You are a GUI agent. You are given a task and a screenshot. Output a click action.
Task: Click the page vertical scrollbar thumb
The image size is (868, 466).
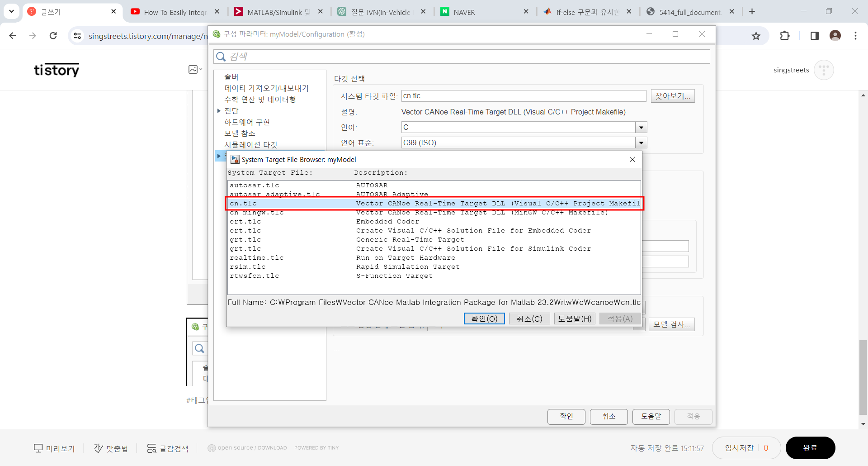863,377
